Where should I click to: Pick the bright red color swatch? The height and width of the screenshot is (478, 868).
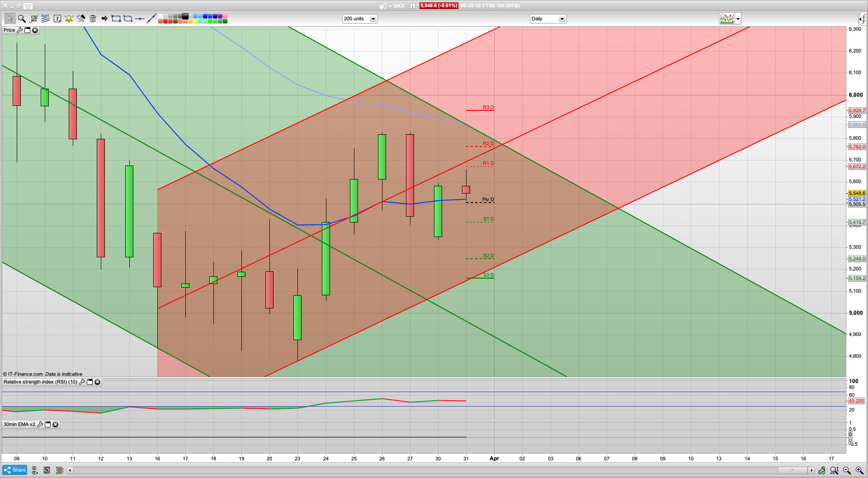pyautogui.click(x=165, y=21)
